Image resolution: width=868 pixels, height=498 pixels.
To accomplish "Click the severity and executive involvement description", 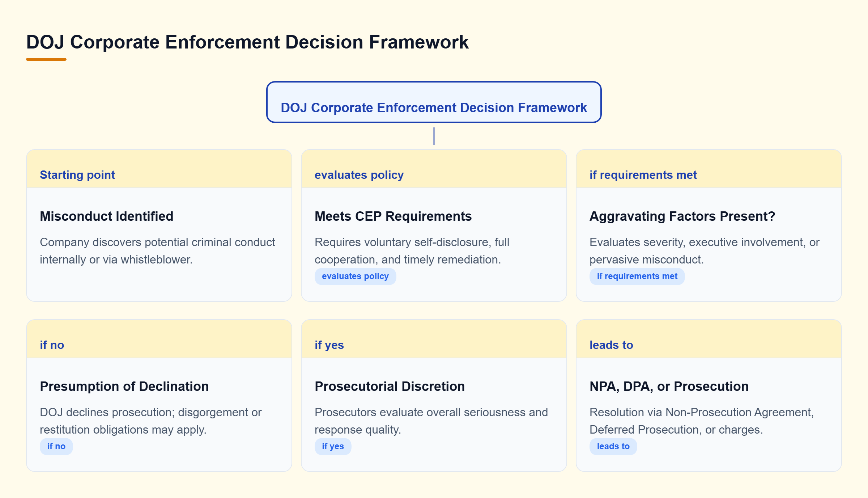I will pos(705,251).
